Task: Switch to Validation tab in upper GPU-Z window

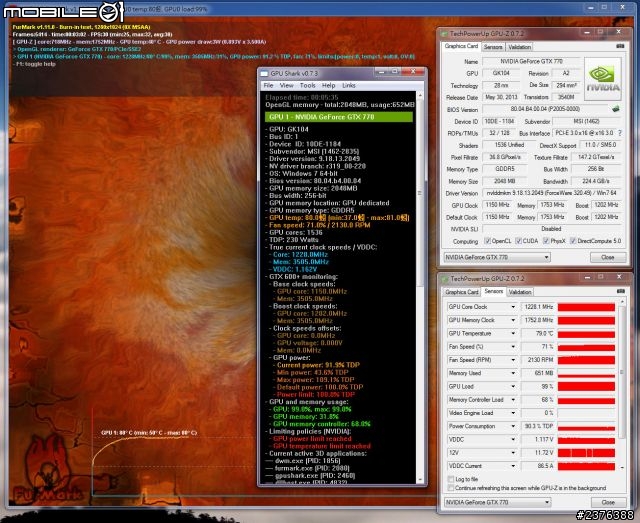Action: (520, 47)
